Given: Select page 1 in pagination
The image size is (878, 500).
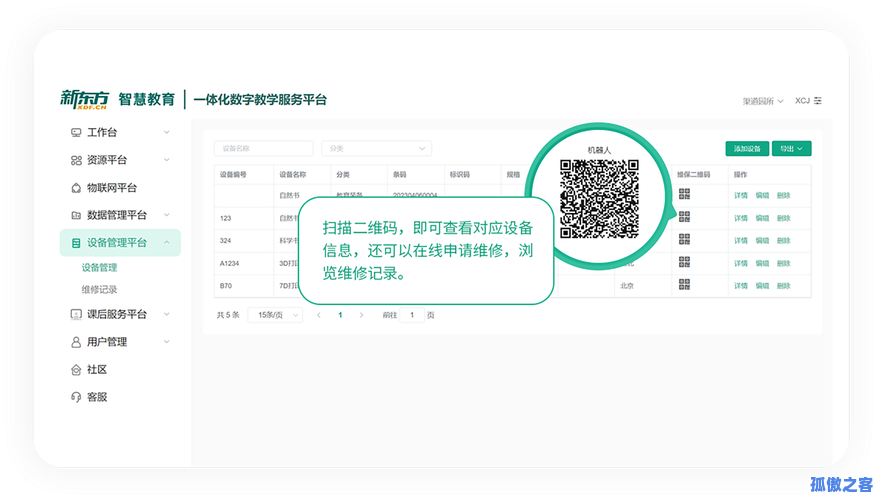Looking at the screenshot, I should [340, 315].
